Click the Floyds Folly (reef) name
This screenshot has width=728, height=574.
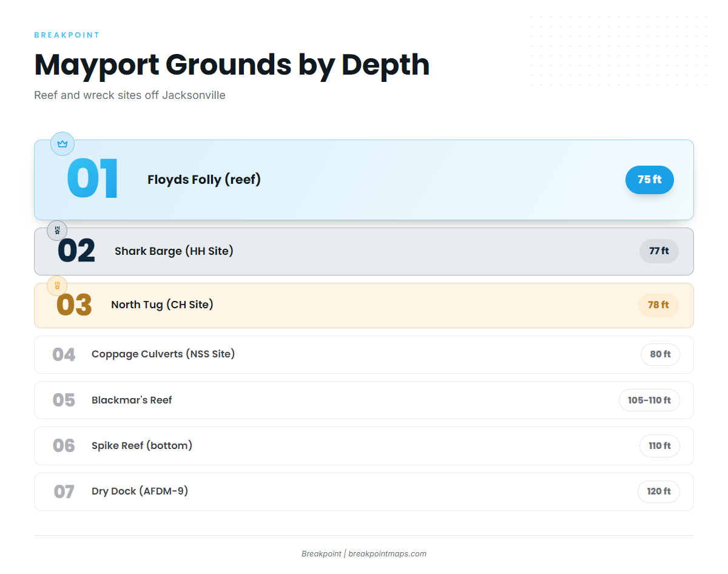[204, 180]
